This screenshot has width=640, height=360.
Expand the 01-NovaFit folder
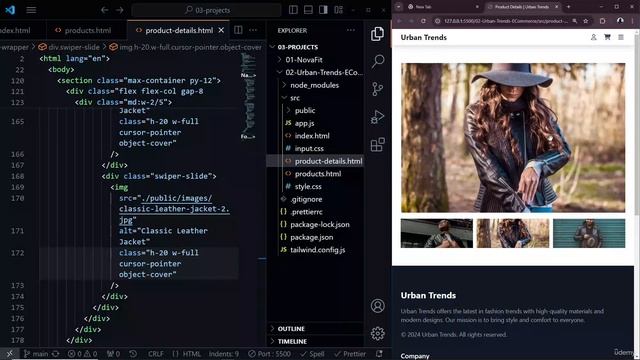click(x=303, y=60)
